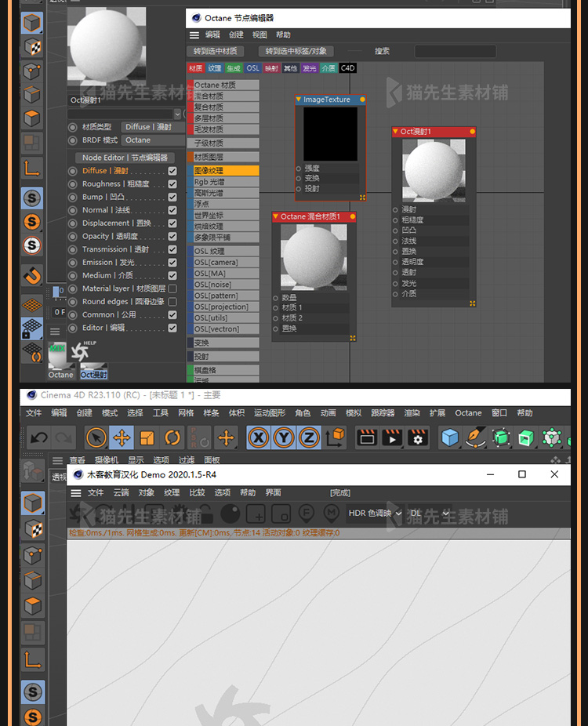Viewport: 588px width, 726px height.
Task: Collapse the ImageTexture node triangle
Action: (299, 100)
